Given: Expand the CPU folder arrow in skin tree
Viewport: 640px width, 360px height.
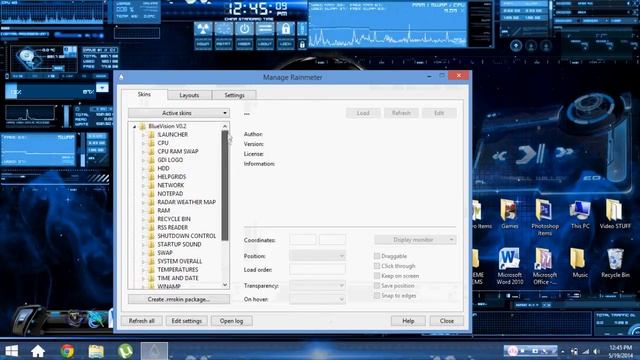Looking at the screenshot, I should [x=143, y=143].
